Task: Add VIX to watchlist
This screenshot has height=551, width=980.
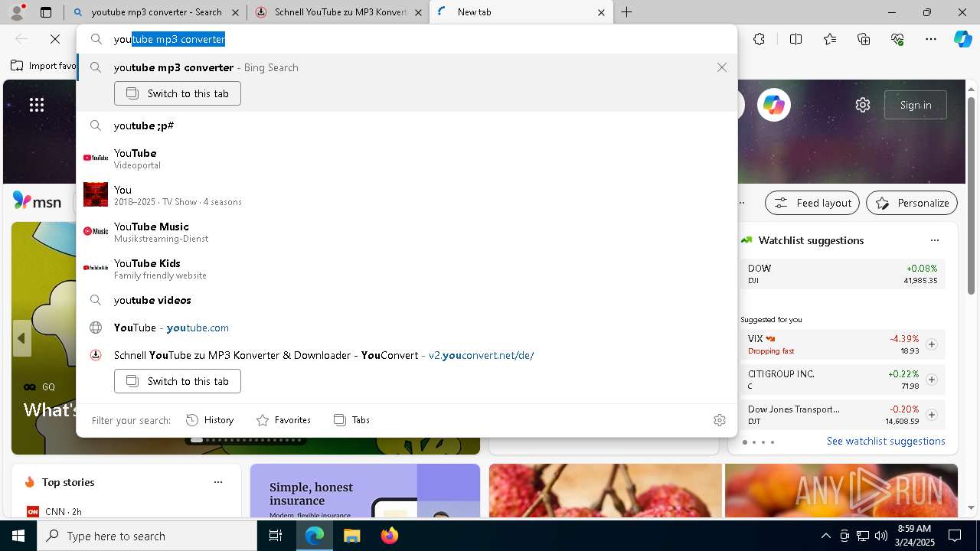Action: [932, 344]
